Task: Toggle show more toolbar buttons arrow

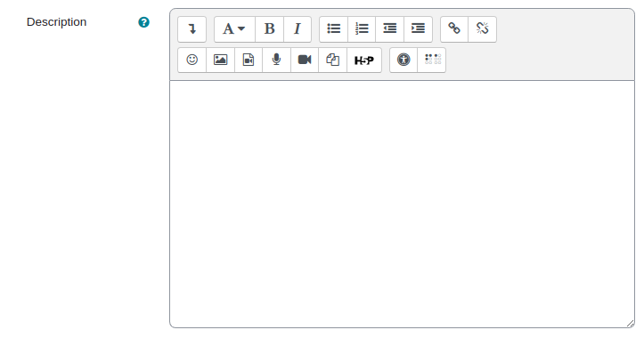Action: click(192, 29)
